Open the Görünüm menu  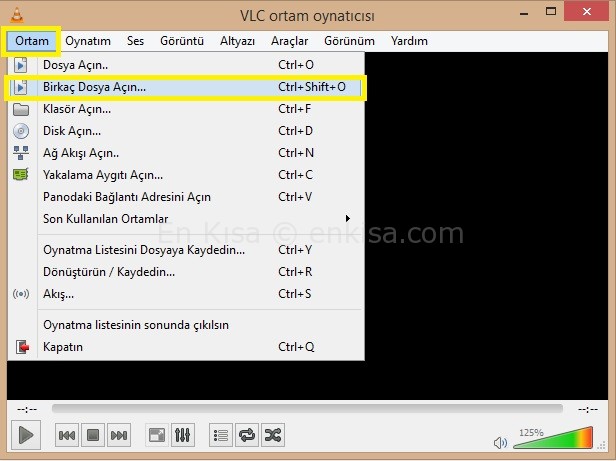point(349,41)
